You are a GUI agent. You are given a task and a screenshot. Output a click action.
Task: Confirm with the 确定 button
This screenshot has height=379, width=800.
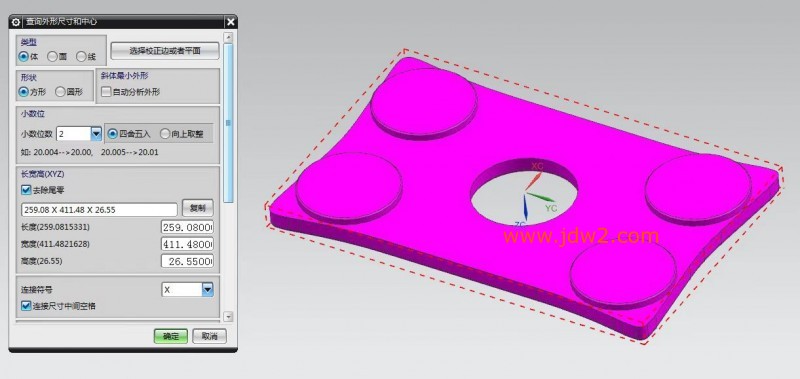(x=171, y=336)
